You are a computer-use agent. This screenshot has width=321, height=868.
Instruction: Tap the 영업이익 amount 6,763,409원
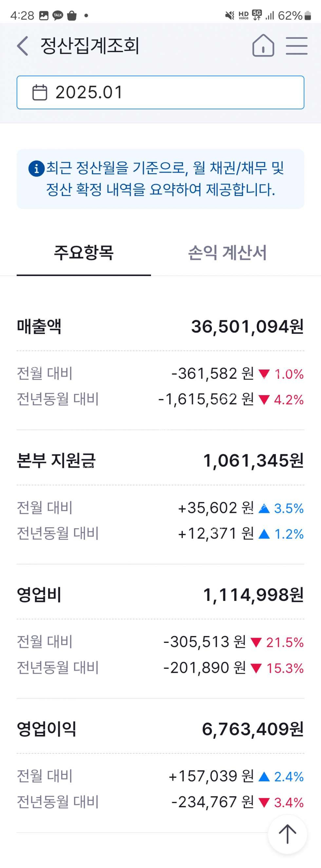[252, 729]
